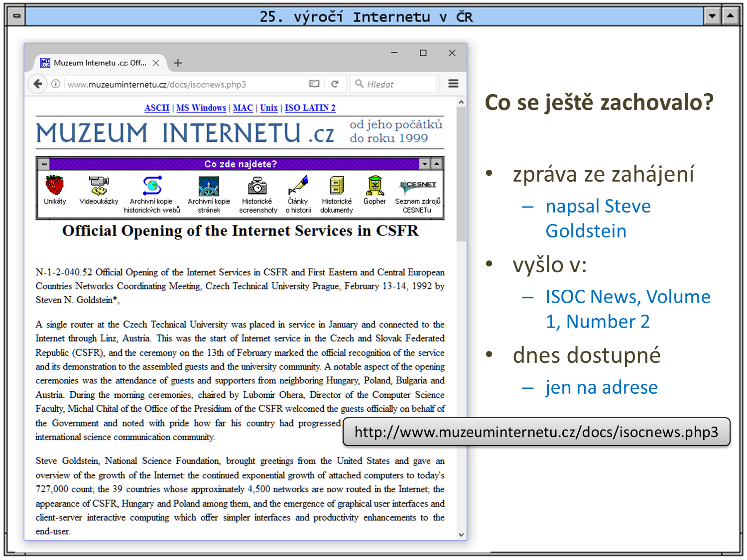
Task: Click up arrow on Co zde najdete panel
Action: coord(437,164)
